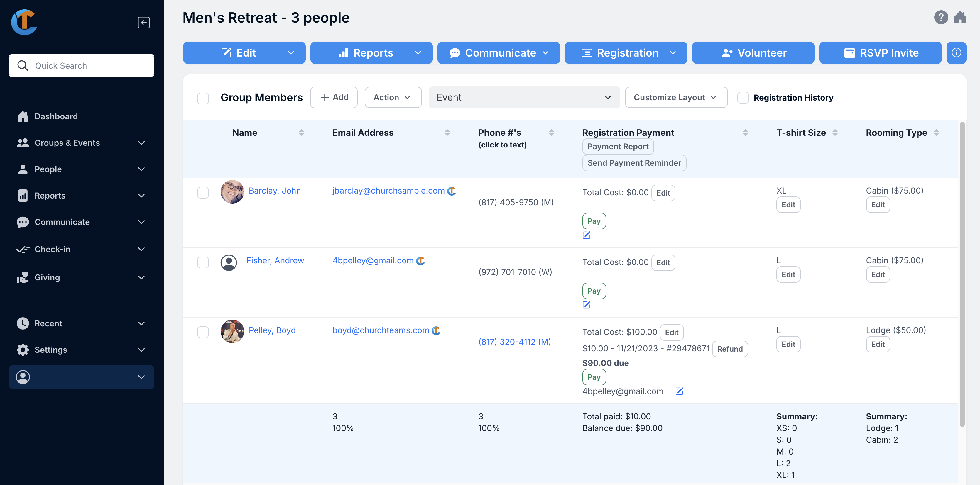Open the Action dropdown
Screen dimensions: 980x485
tap(393, 98)
